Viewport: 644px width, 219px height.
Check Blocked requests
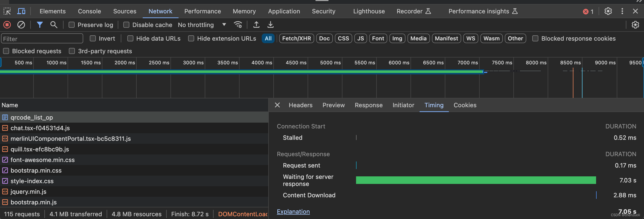pyautogui.click(x=6, y=51)
